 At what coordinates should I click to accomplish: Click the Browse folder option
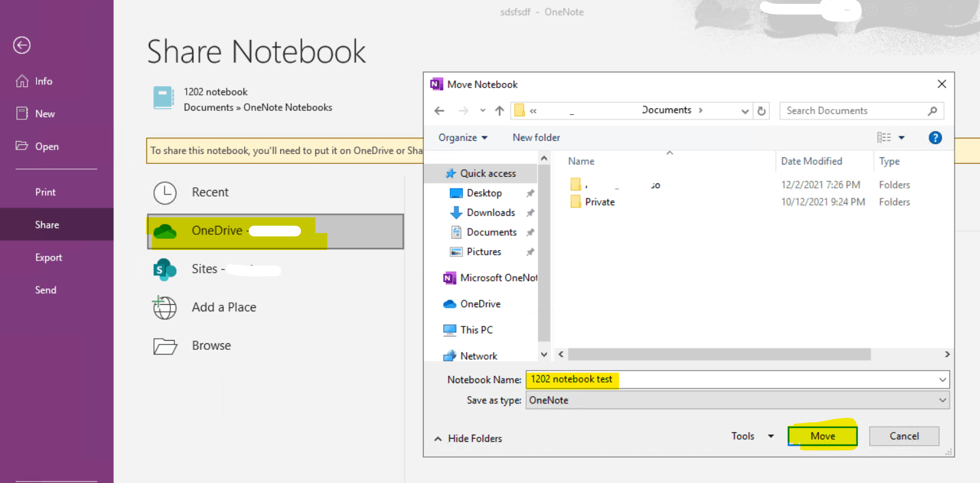point(192,346)
